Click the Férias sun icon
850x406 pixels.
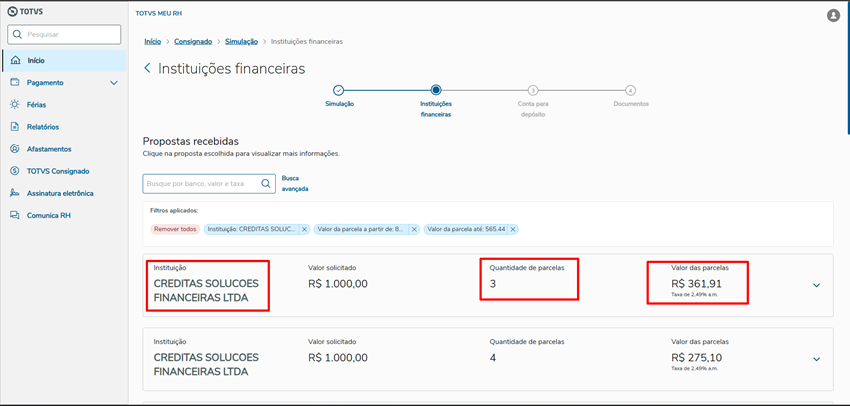click(x=15, y=105)
